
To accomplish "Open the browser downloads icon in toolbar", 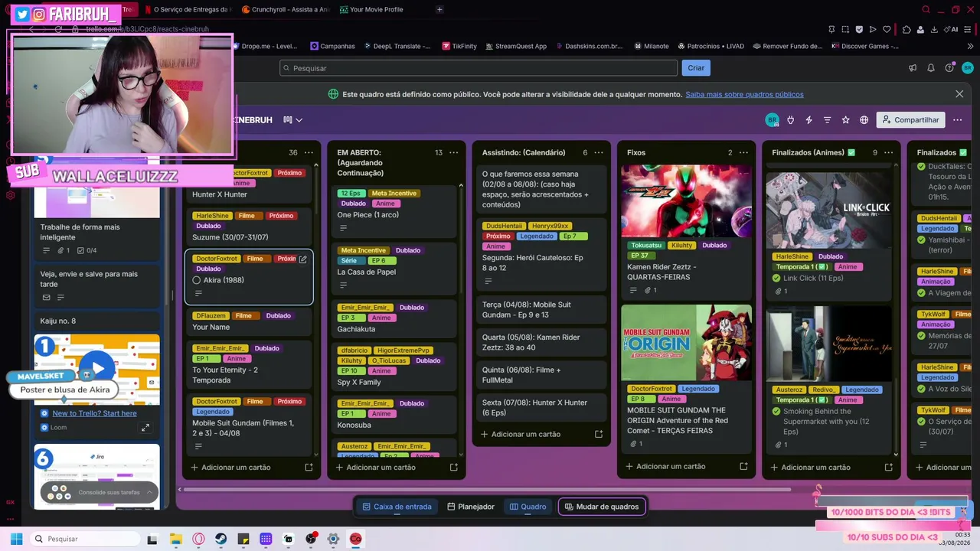I will (x=935, y=29).
